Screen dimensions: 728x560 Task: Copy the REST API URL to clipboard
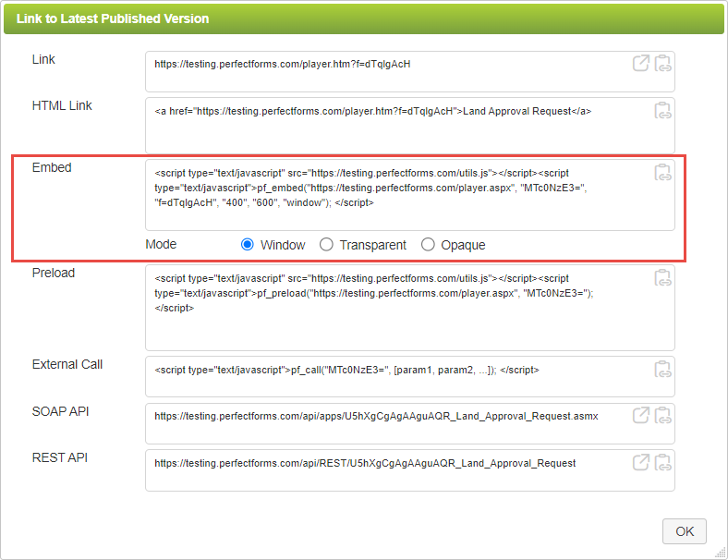pos(662,462)
